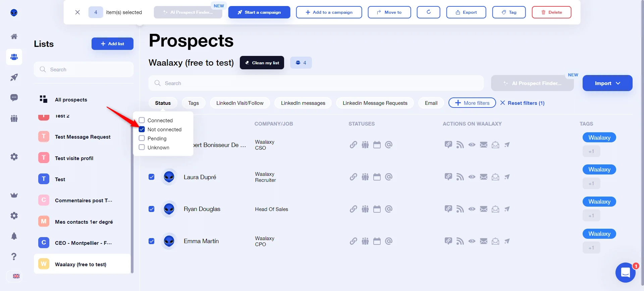644x291 pixels.
Task: Open the LinkedIn Visit/Follow filter
Action: 240,103
